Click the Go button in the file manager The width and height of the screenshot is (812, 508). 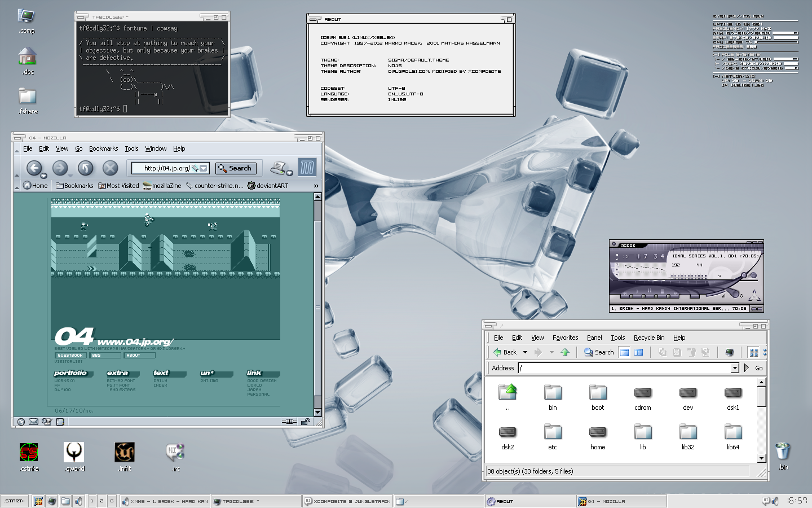point(754,368)
